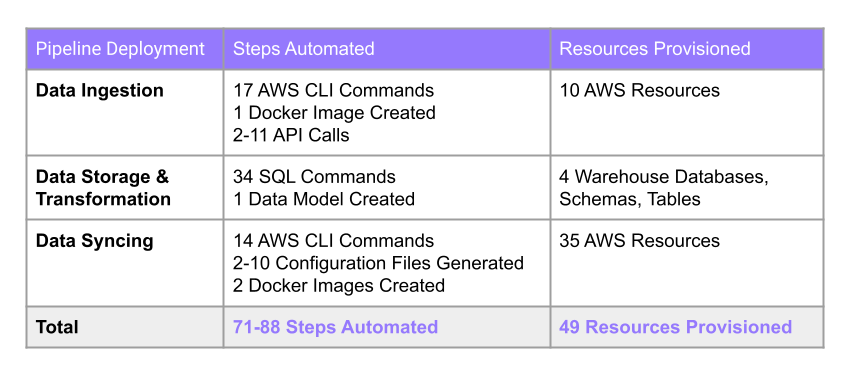Click the Data Storage & Transformation label
Image resolution: width=841 pixels, height=375 pixels.
click(x=103, y=188)
